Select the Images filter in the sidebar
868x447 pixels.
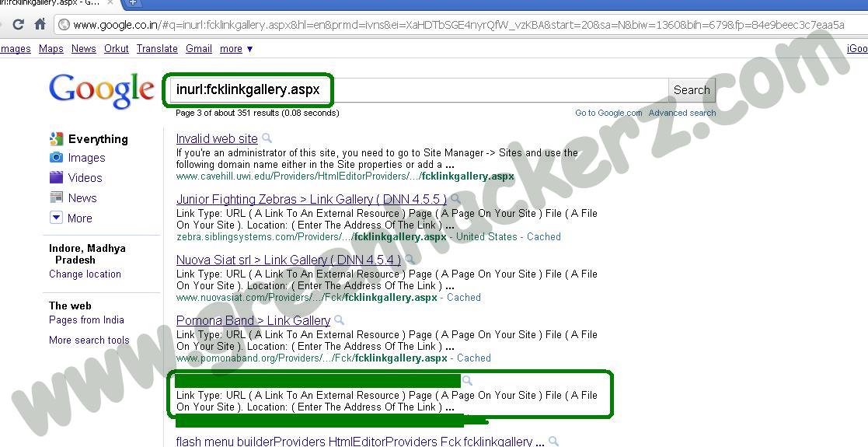[86, 158]
